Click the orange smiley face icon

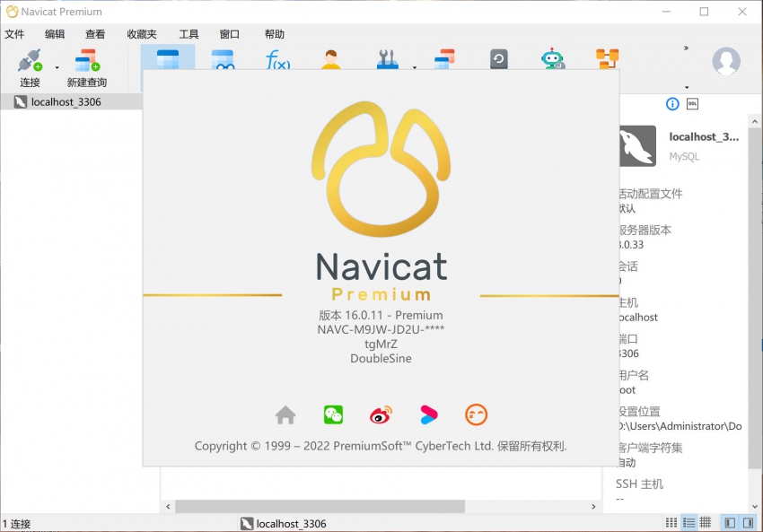[477, 414]
